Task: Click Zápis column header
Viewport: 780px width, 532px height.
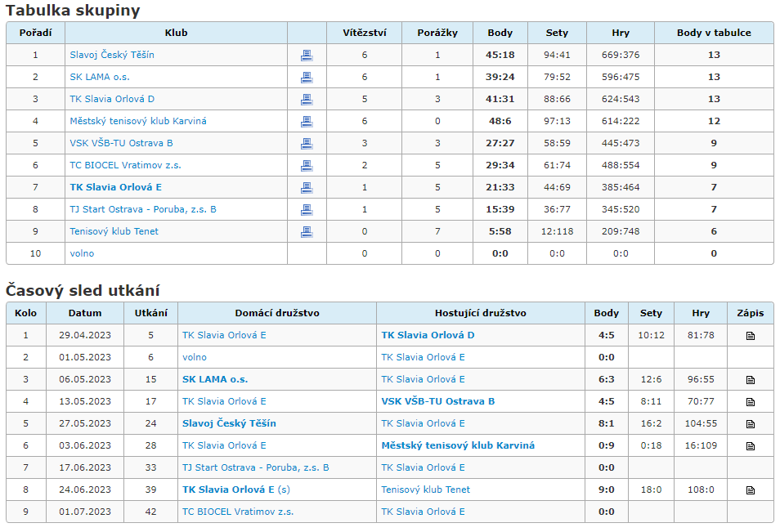Action: (x=750, y=313)
